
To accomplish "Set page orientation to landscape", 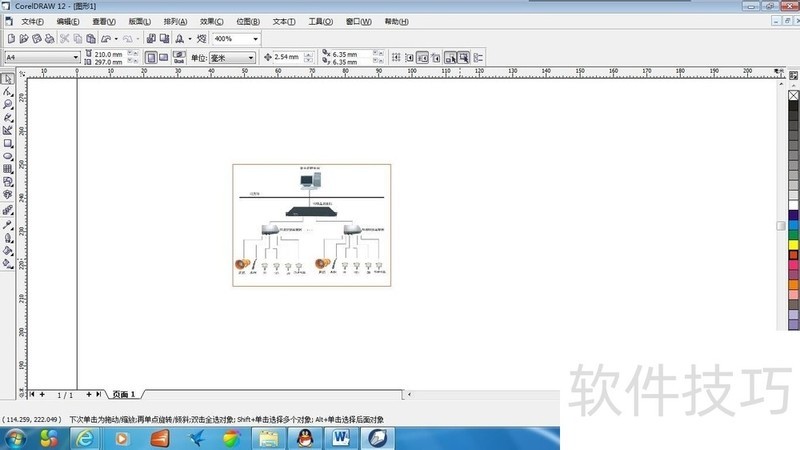I will (x=164, y=58).
